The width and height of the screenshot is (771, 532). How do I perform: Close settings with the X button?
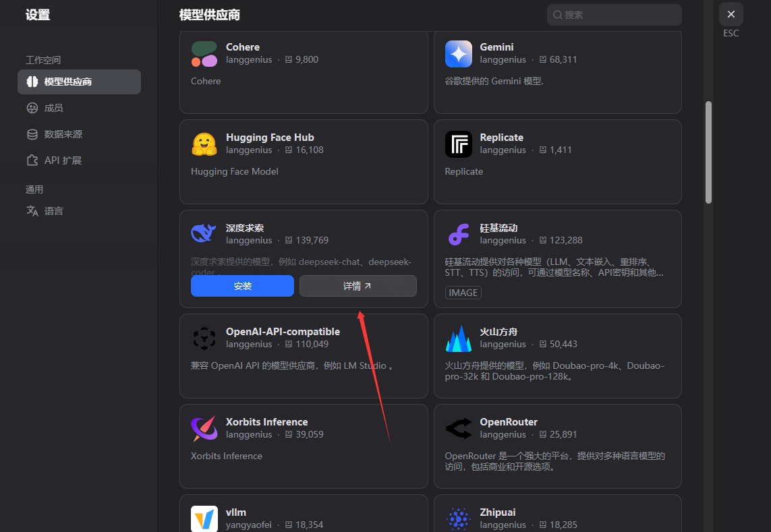coord(731,14)
